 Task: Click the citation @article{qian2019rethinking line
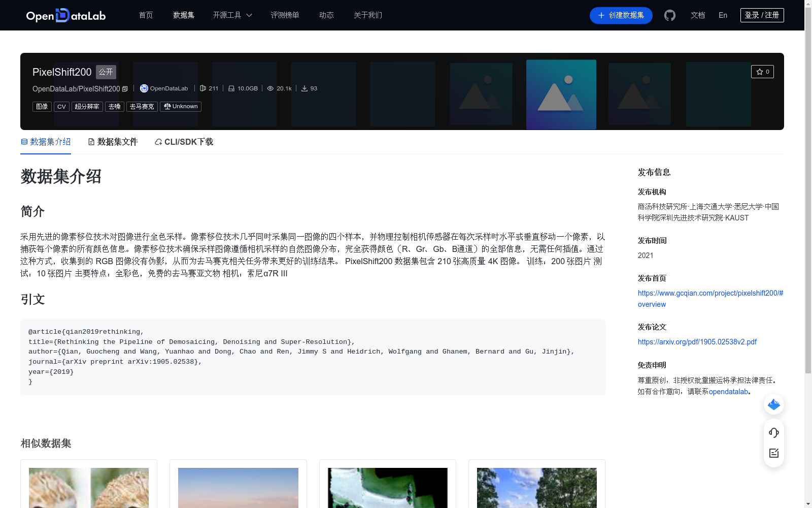click(x=86, y=332)
